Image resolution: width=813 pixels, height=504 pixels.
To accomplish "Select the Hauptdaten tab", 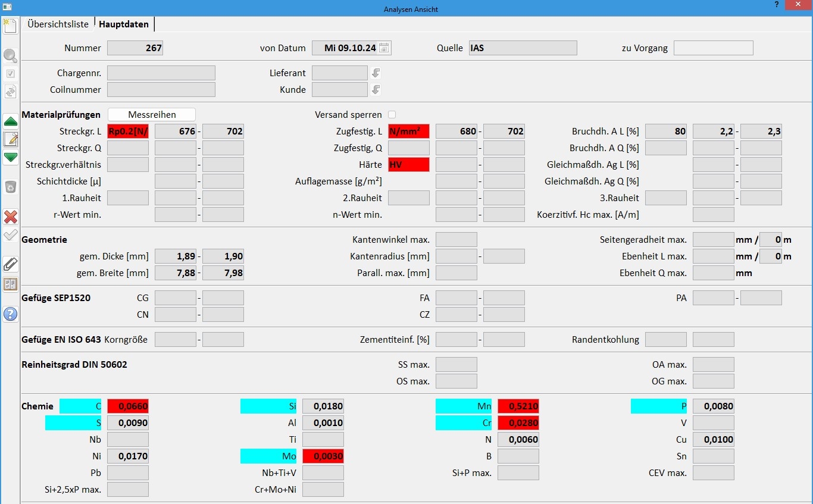I will (124, 24).
